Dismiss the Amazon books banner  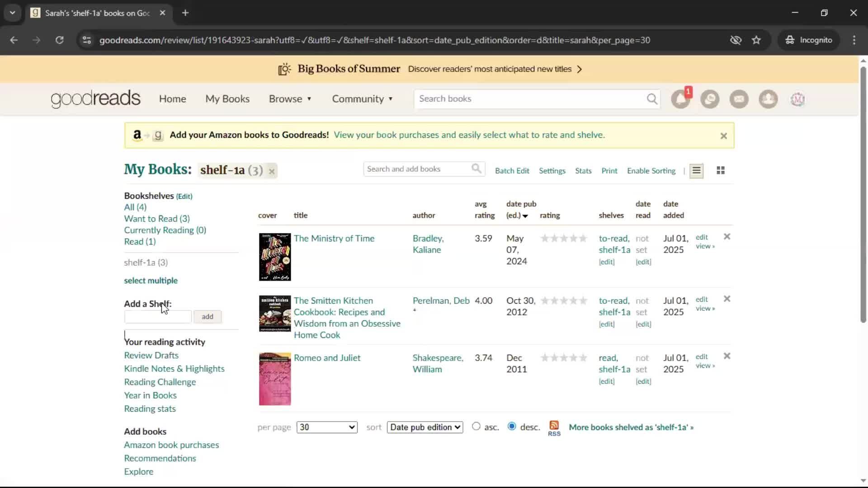tap(723, 136)
